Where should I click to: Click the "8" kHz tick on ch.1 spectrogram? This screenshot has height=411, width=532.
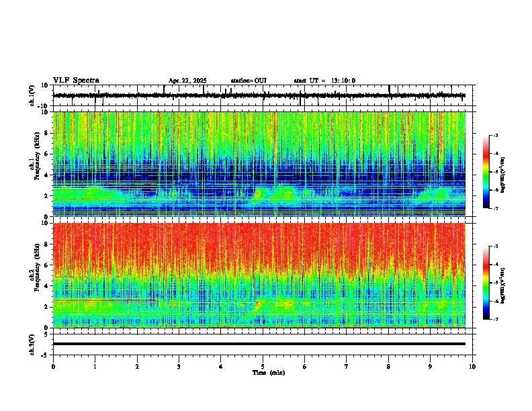pos(47,133)
